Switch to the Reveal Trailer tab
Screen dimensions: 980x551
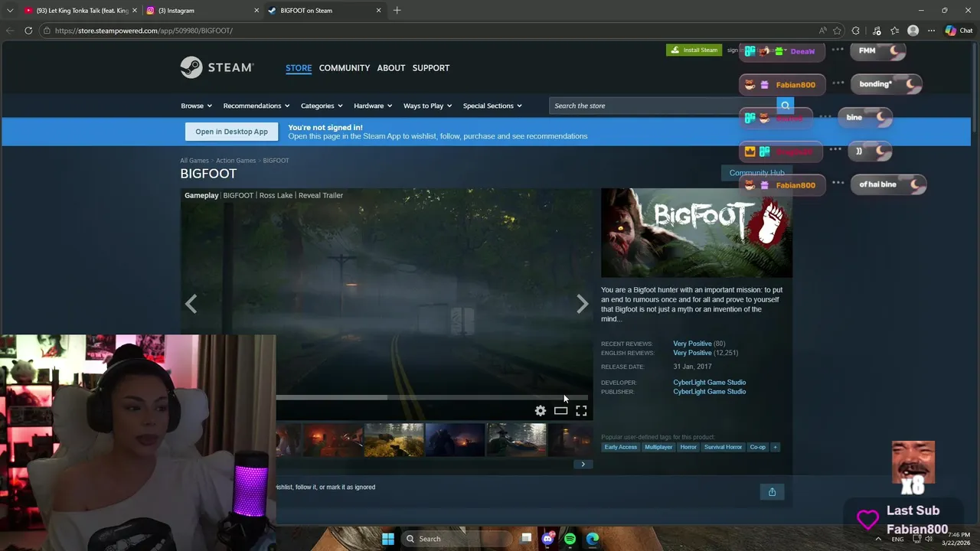(321, 195)
